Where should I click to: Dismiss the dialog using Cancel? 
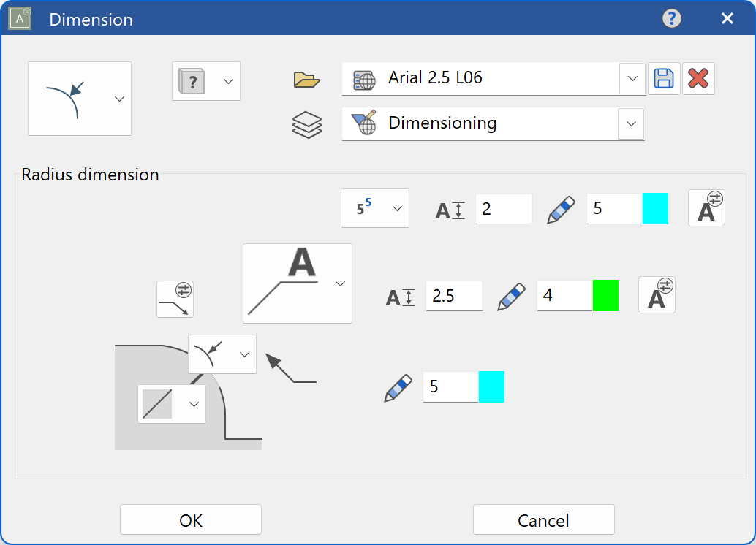544,519
